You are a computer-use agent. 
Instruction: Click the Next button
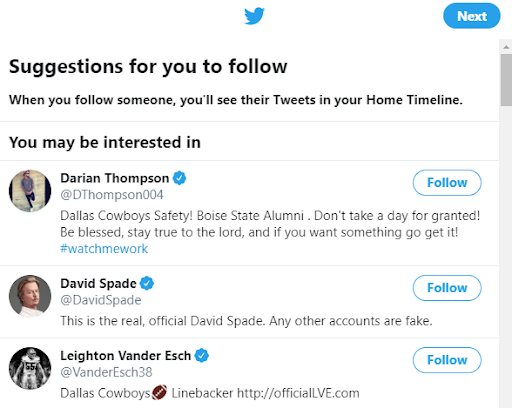click(x=472, y=16)
